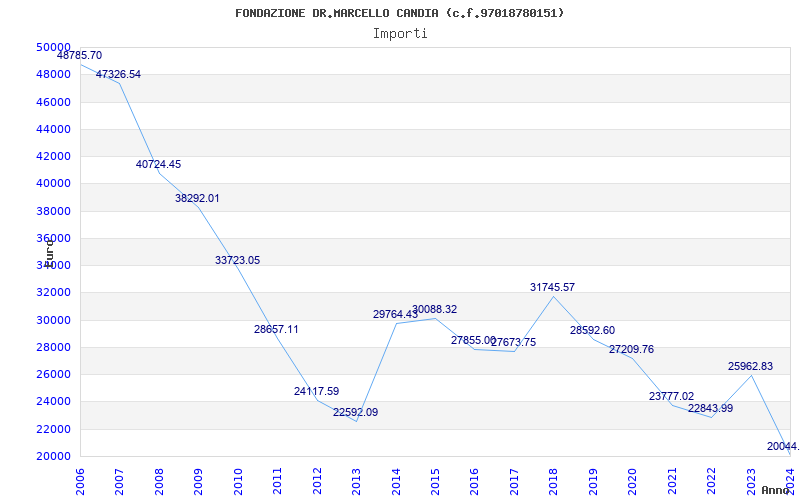Click y-axis tick label 22000
Viewport: 800px width, 500px height.
[x=53, y=429]
